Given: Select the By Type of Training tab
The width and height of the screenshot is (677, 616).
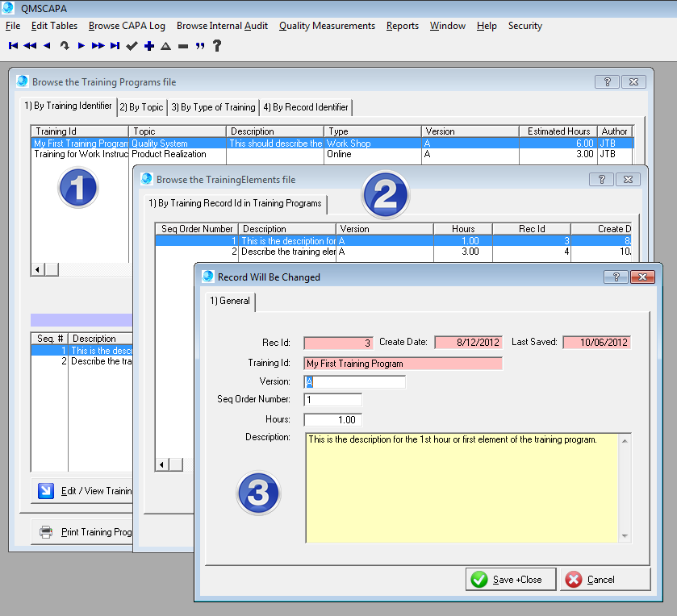Looking at the screenshot, I should [213, 107].
